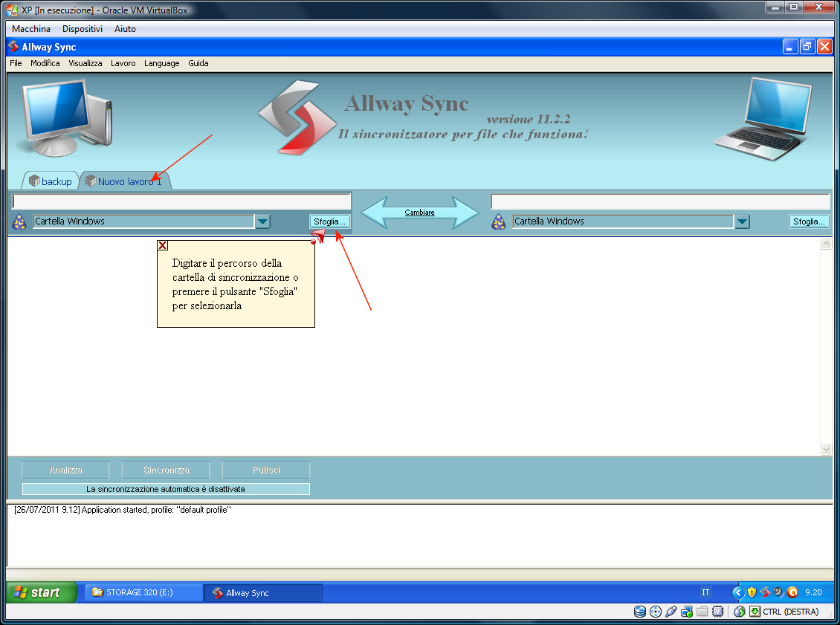Close the yellow hint tooltip with its X

click(x=163, y=245)
